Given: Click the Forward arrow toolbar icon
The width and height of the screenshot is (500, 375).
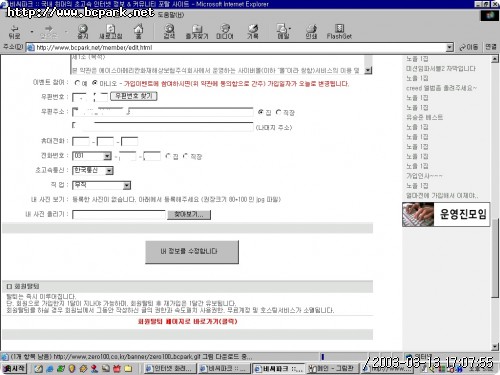Looking at the screenshot, I should [x=49, y=32].
